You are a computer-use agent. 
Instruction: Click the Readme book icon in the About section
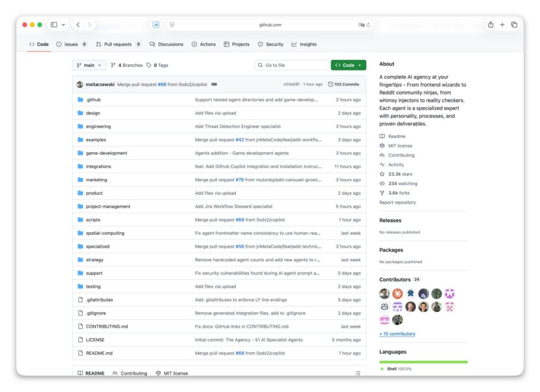click(x=382, y=136)
